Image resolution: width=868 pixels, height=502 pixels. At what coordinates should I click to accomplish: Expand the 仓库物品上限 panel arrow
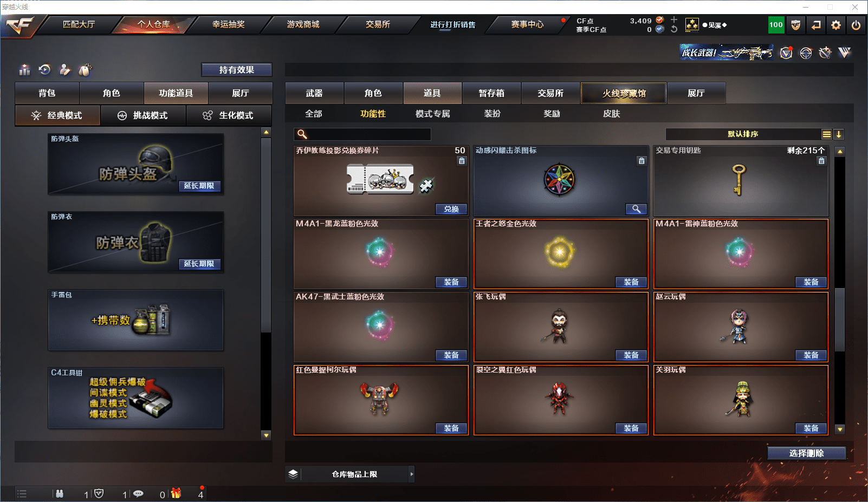point(412,474)
